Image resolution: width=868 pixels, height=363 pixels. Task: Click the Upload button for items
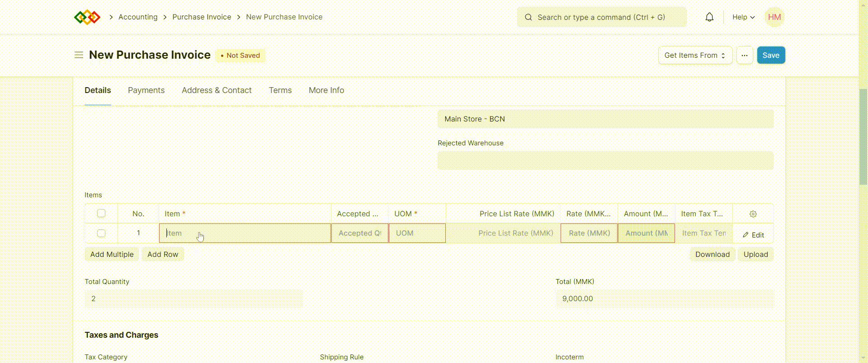pyautogui.click(x=755, y=254)
